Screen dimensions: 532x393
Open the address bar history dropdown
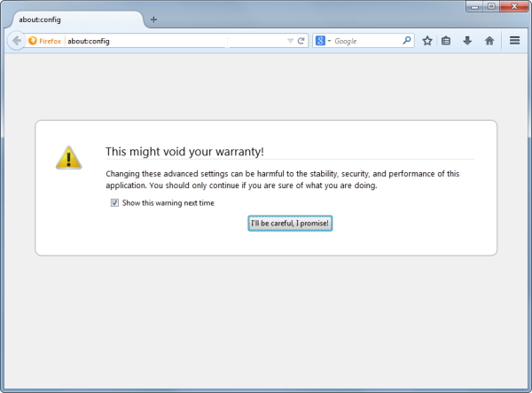[290, 41]
